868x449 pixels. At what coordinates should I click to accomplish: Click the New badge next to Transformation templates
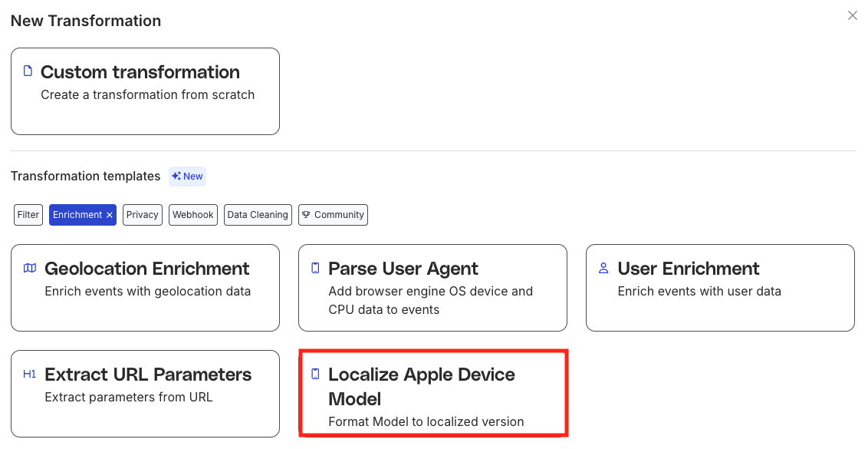(188, 177)
